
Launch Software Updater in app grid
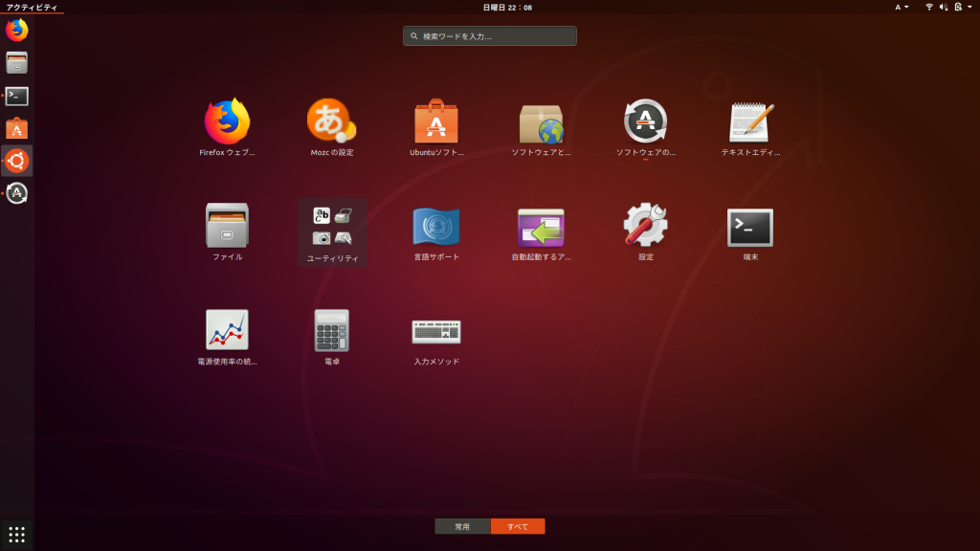[646, 121]
